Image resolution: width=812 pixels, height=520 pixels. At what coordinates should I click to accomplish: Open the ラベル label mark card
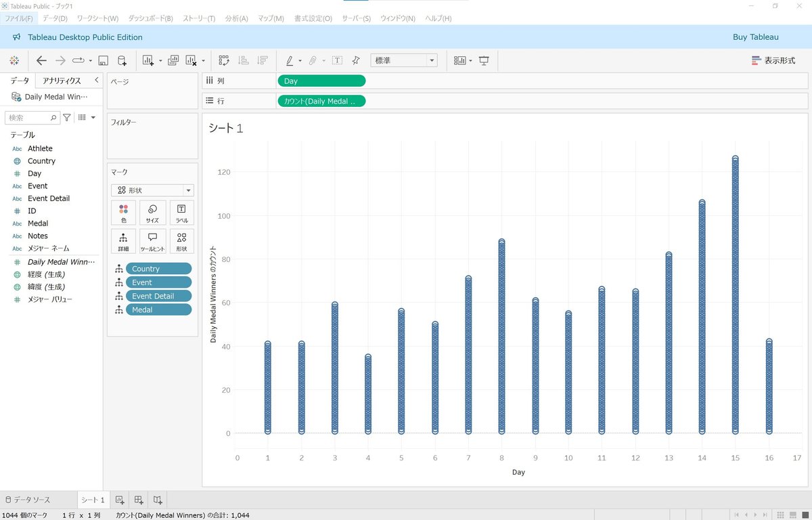pyautogui.click(x=181, y=213)
